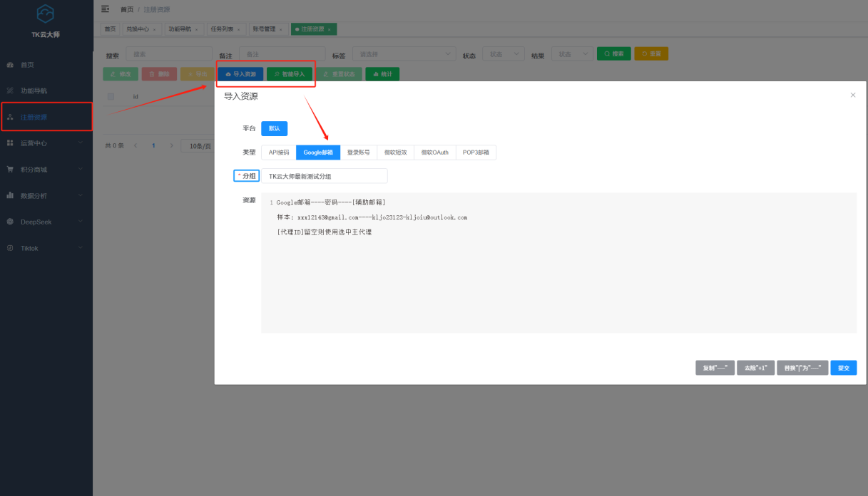Choose the POP3邮箱 option

(x=476, y=152)
